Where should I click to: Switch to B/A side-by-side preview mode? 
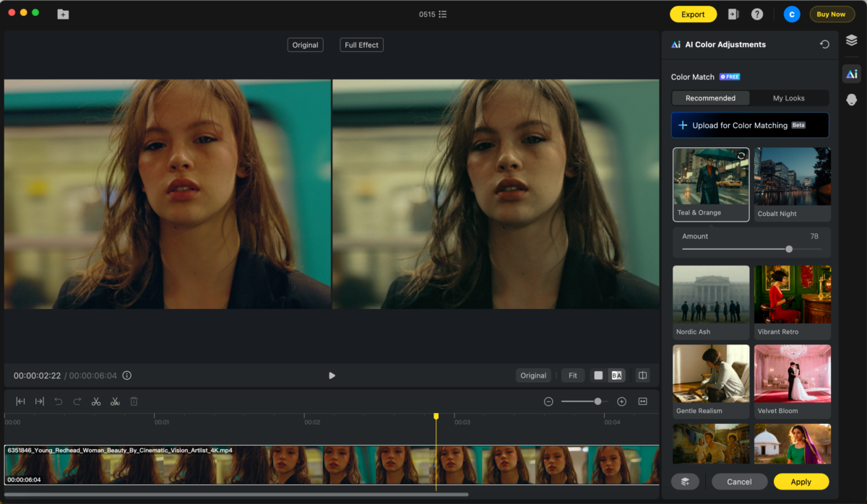click(x=616, y=375)
